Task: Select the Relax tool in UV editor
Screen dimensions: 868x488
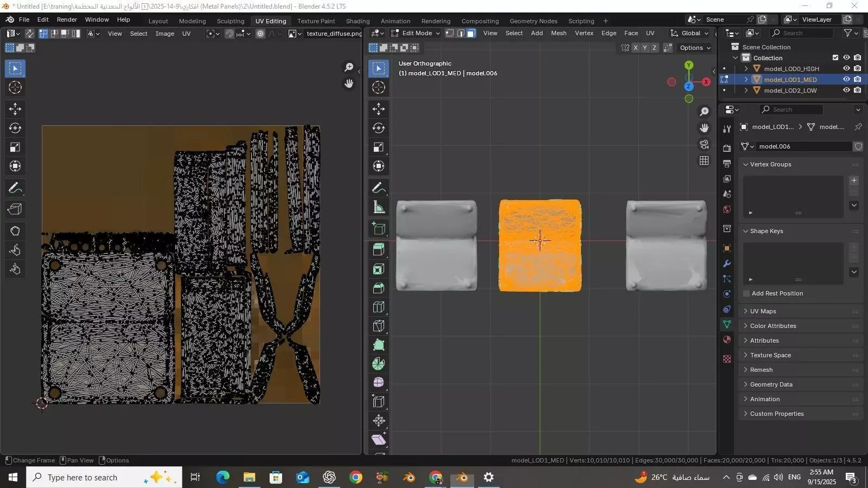Action: pyautogui.click(x=15, y=250)
